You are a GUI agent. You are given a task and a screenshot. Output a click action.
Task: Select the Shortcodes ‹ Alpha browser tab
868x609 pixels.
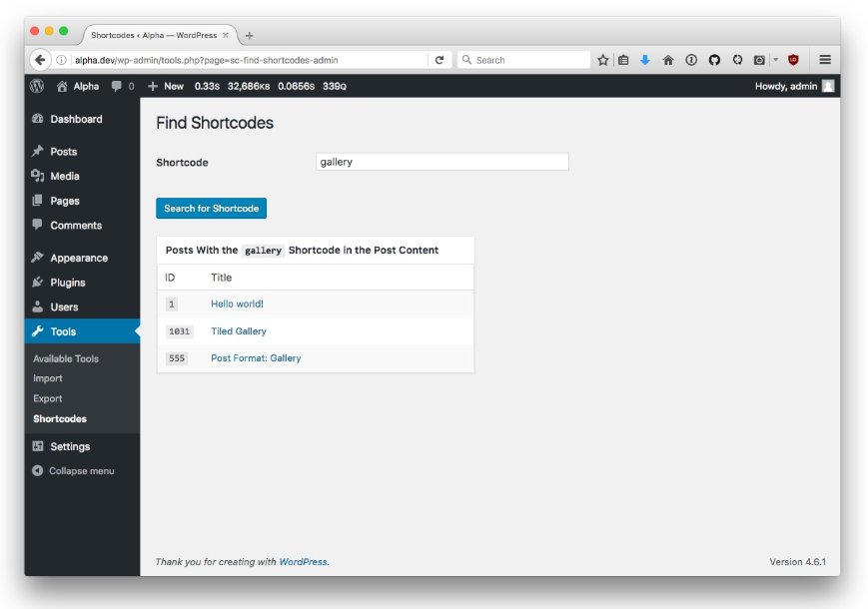(x=158, y=35)
